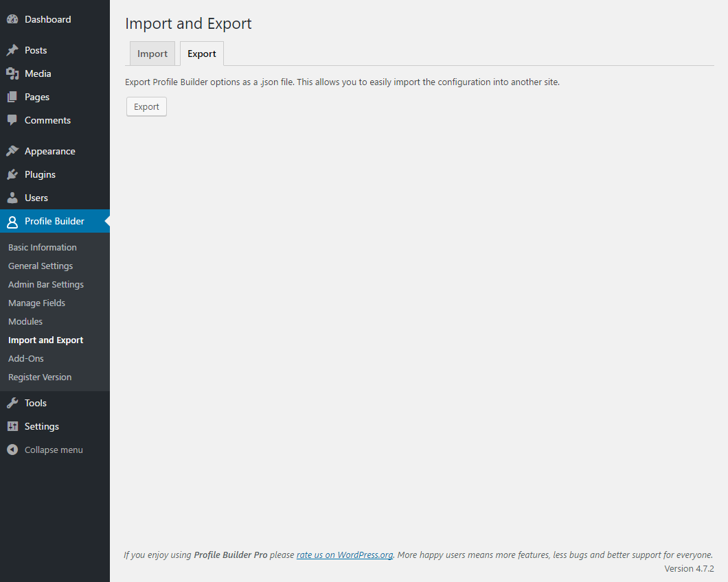Click the Import and Export page heading
Viewport: 728px width, 582px height.
click(x=188, y=23)
